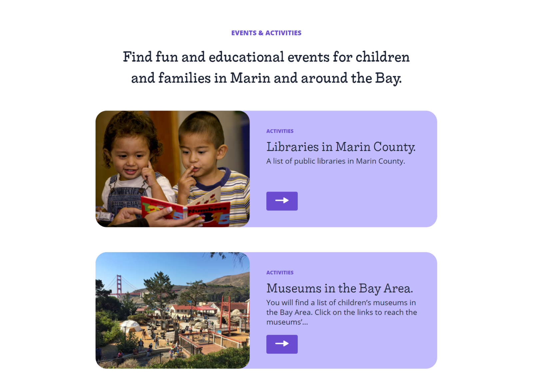Select the ACTIVITIES label above Museums title
Screen dimensions: 533x392
pos(280,273)
